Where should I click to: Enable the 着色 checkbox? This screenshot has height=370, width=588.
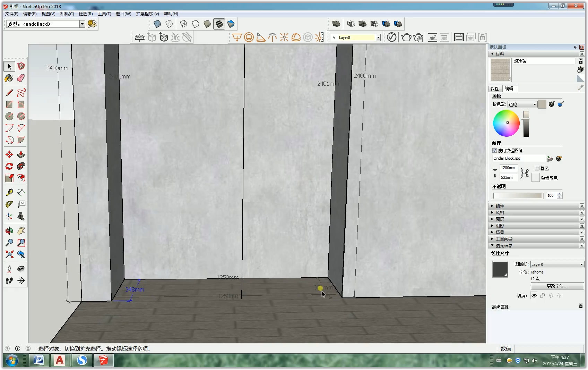pos(537,168)
